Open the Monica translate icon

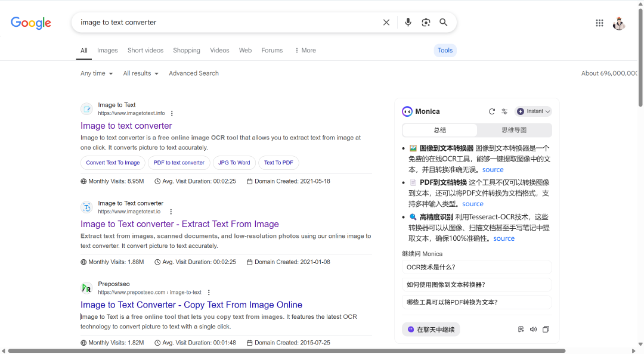click(521, 330)
